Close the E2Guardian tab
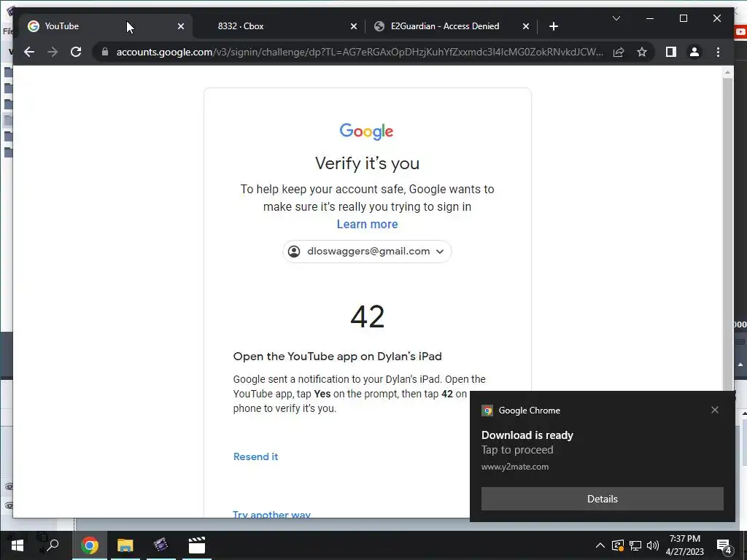 (x=525, y=26)
